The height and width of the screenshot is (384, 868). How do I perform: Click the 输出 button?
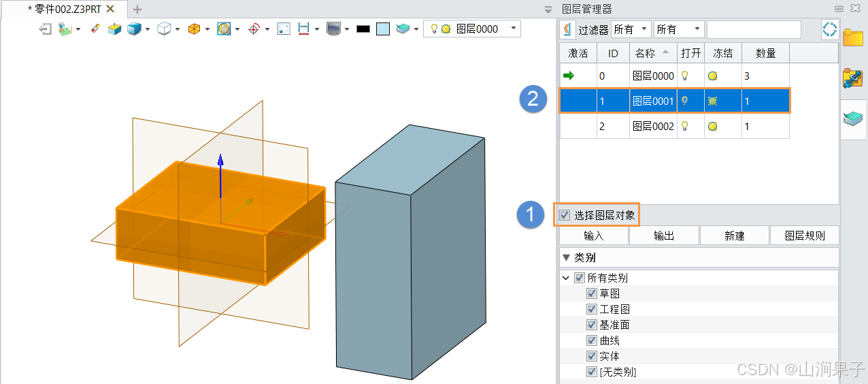click(x=664, y=236)
